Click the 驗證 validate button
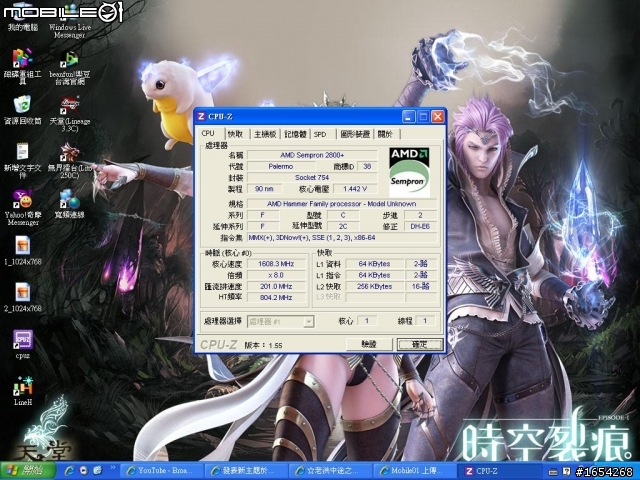The image size is (640, 480). 369,344
